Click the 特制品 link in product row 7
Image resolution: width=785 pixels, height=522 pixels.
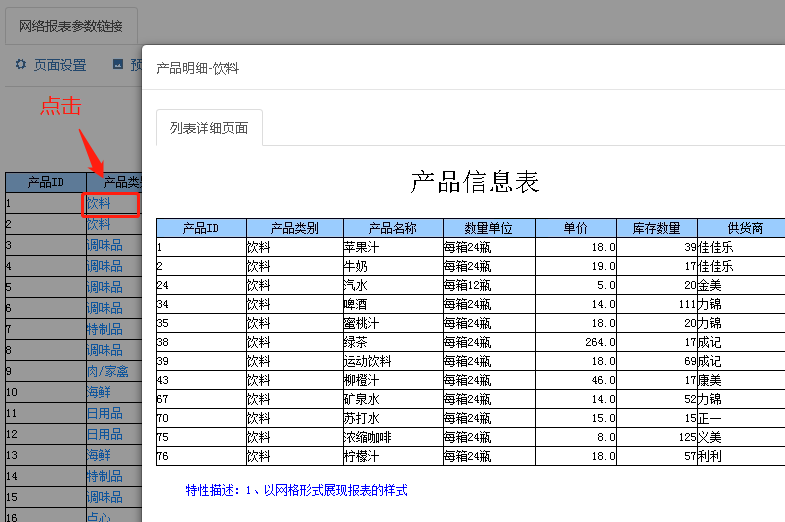click(104, 329)
